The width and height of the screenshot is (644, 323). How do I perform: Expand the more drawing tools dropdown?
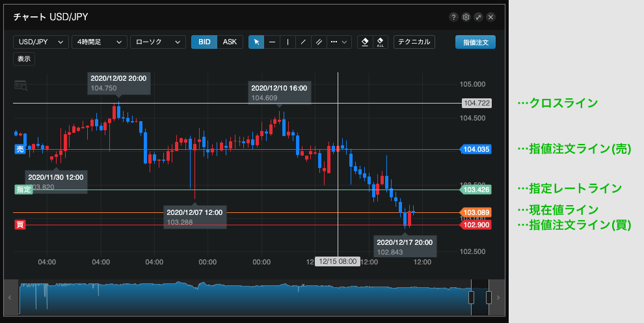tap(340, 42)
